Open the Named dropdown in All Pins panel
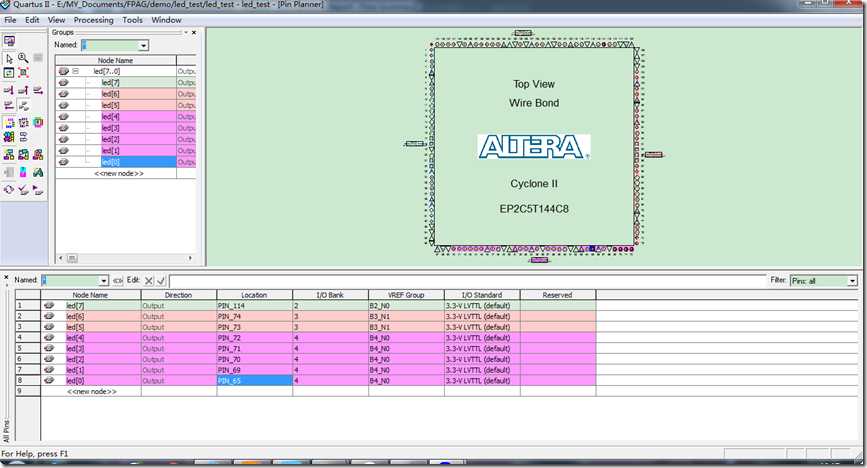 (x=103, y=280)
